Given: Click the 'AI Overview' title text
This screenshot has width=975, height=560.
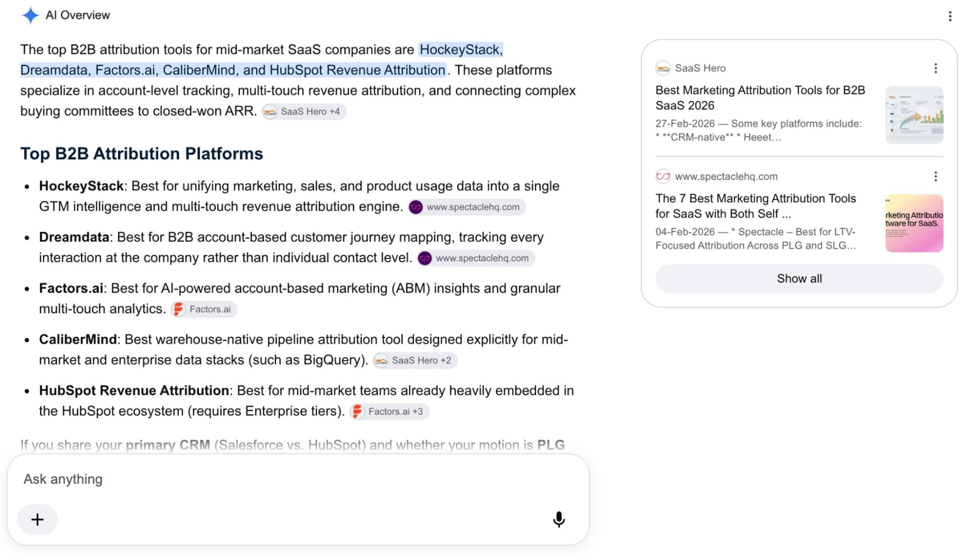Looking at the screenshot, I should [78, 15].
